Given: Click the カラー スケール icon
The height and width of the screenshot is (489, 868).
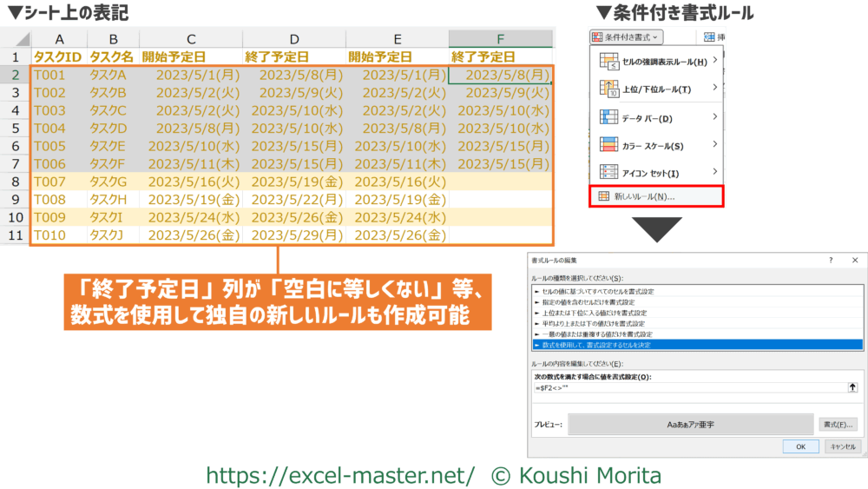Looking at the screenshot, I should [x=608, y=145].
